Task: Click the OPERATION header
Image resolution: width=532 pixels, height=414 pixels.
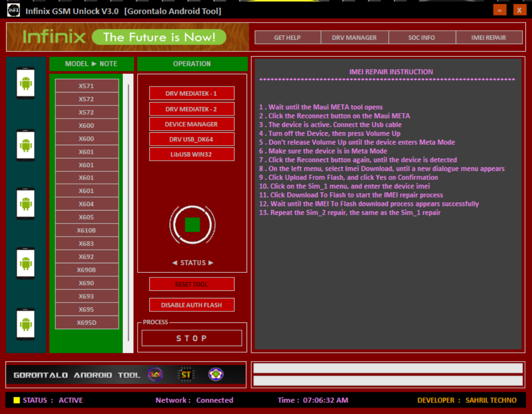Action: [x=192, y=64]
